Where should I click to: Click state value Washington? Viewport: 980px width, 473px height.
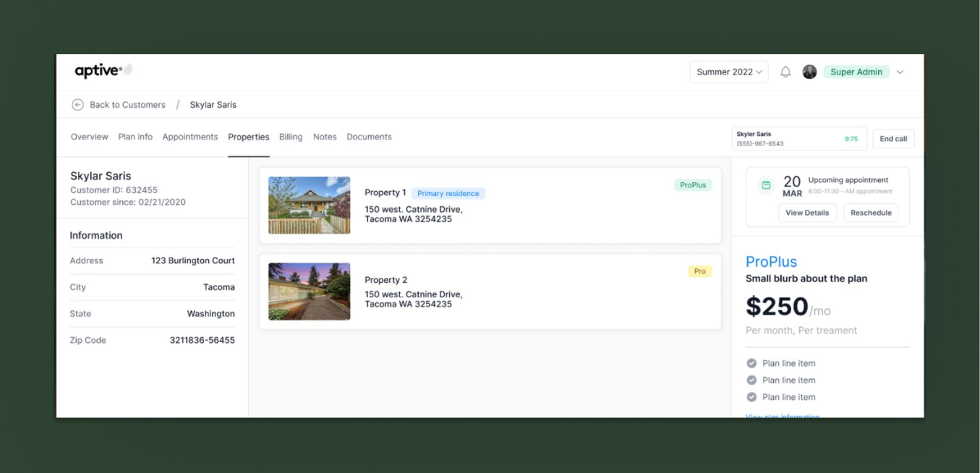pyautogui.click(x=211, y=314)
